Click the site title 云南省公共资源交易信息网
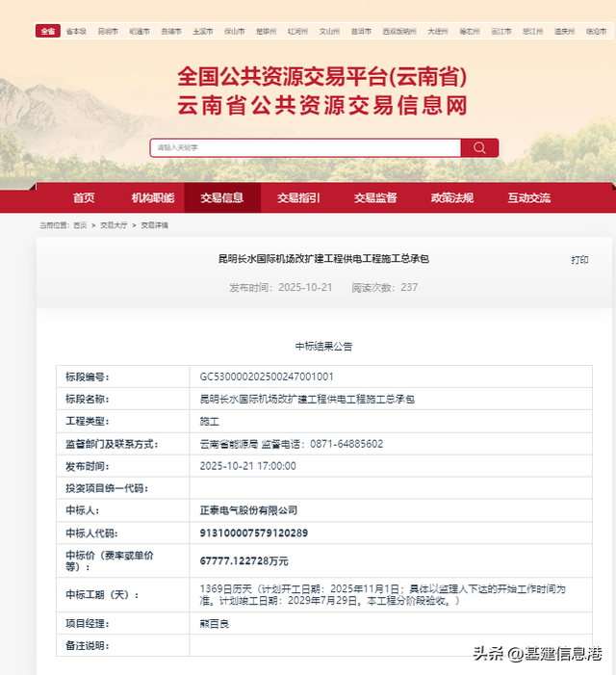616x675 pixels. [x=322, y=106]
